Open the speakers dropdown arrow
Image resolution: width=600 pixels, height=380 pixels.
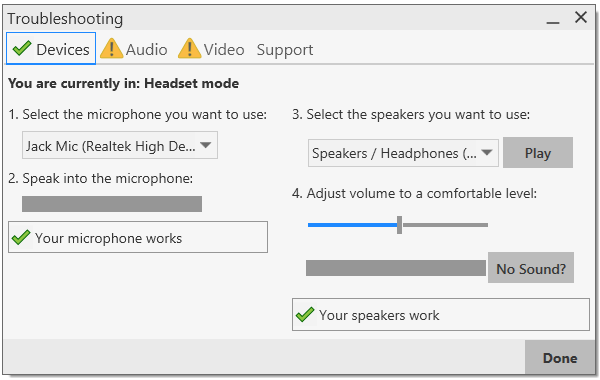[x=487, y=152]
